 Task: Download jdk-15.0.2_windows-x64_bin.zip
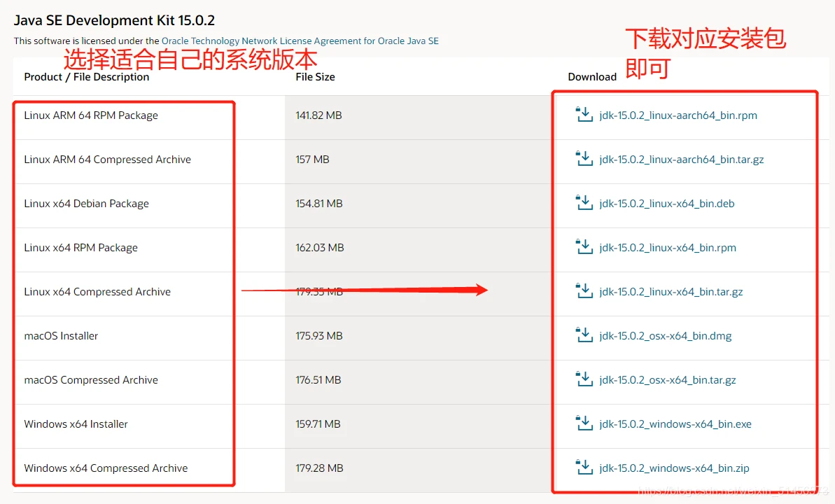674,468
